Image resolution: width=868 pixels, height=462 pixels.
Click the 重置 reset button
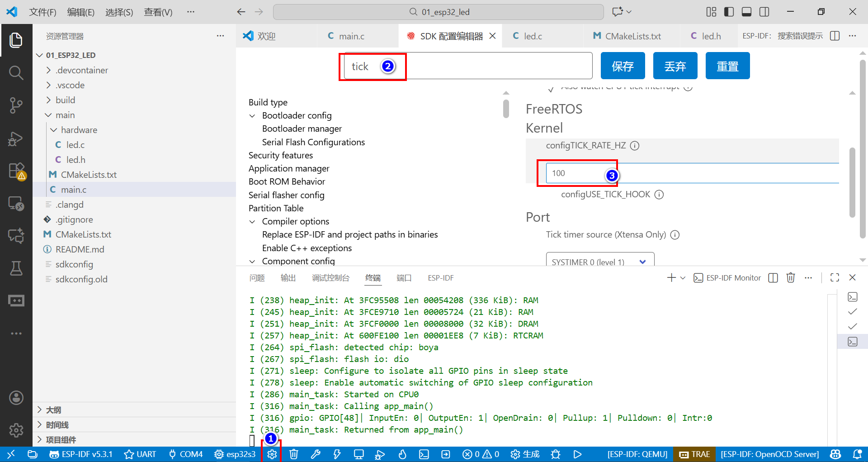tap(727, 66)
